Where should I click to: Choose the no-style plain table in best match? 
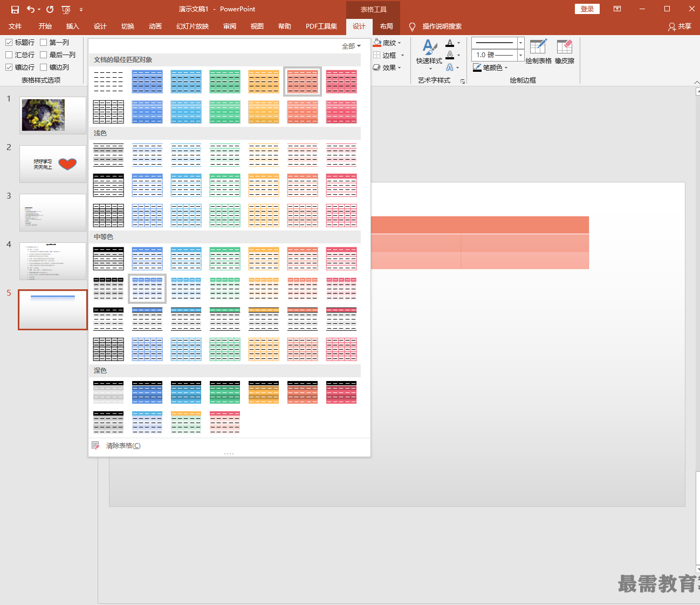108,81
